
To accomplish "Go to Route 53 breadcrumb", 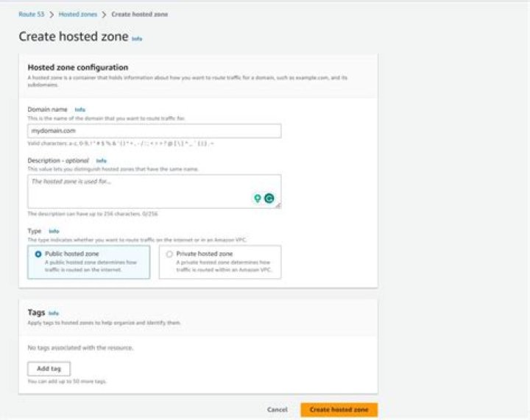I will pyautogui.click(x=30, y=14).
